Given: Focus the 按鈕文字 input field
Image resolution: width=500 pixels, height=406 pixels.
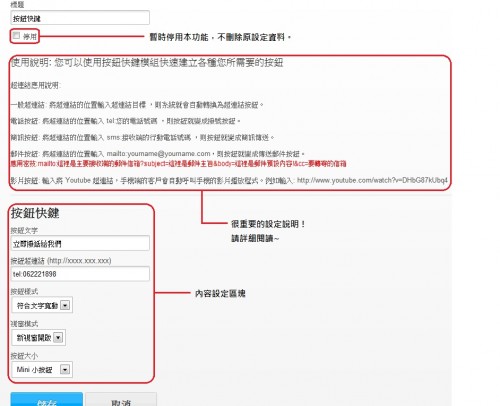Looking at the screenshot, I should click(80, 243).
